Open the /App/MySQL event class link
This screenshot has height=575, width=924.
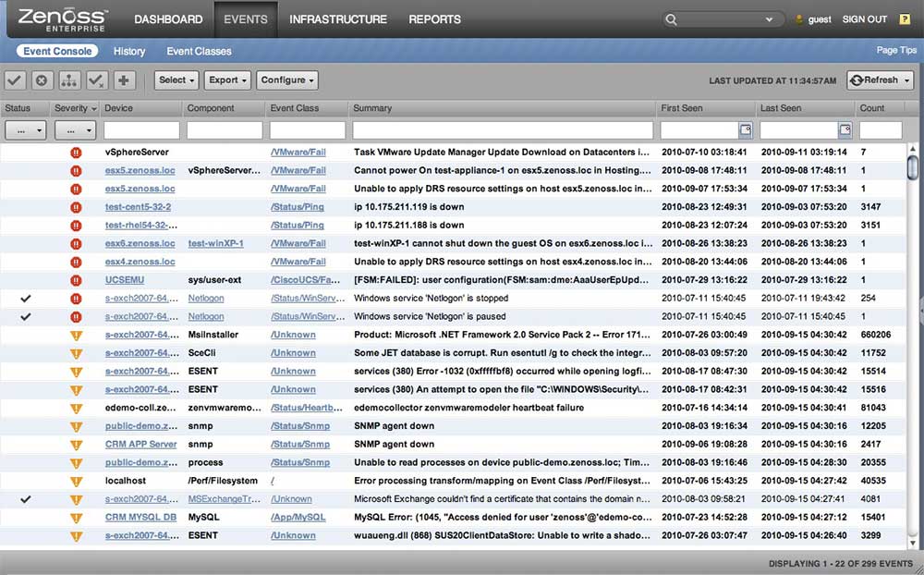(x=298, y=518)
